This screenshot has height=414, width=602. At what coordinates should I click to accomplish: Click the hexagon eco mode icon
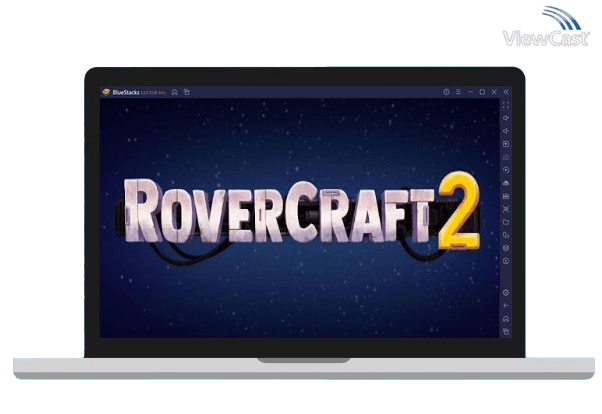tap(506, 248)
